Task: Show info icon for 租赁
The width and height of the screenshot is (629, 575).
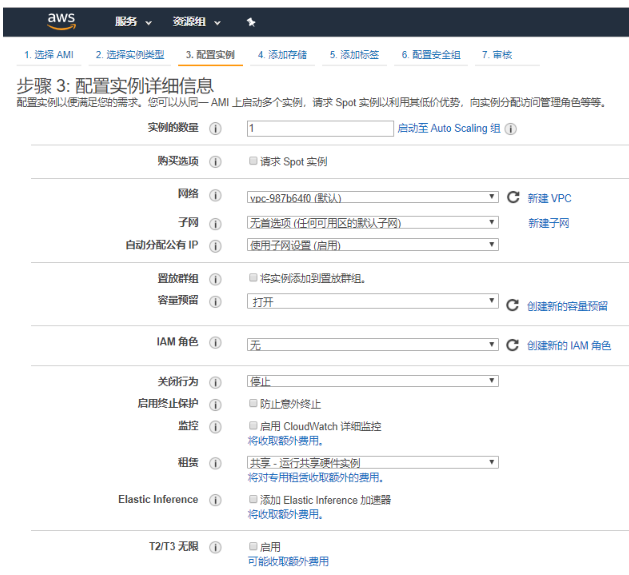Action: tap(215, 463)
